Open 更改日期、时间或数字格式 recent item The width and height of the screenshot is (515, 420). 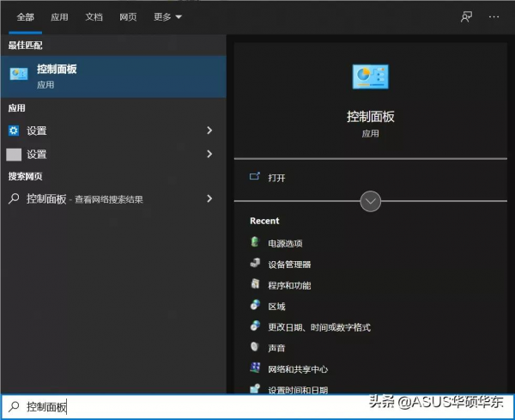click(x=319, y=327)
